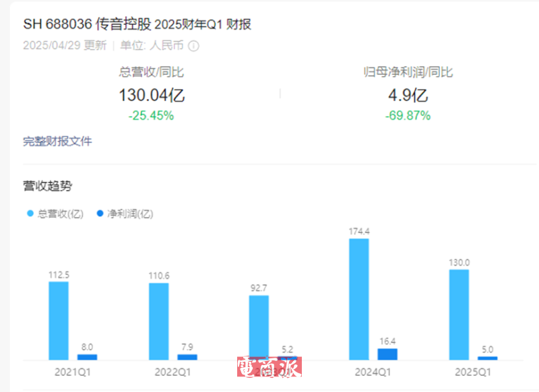
Task: Click the tallest revenue bar labeled 174.4
Action: click(359, 299)
